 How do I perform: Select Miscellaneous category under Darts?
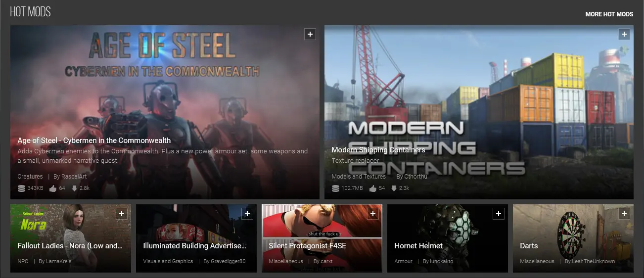tap(537, 261)
